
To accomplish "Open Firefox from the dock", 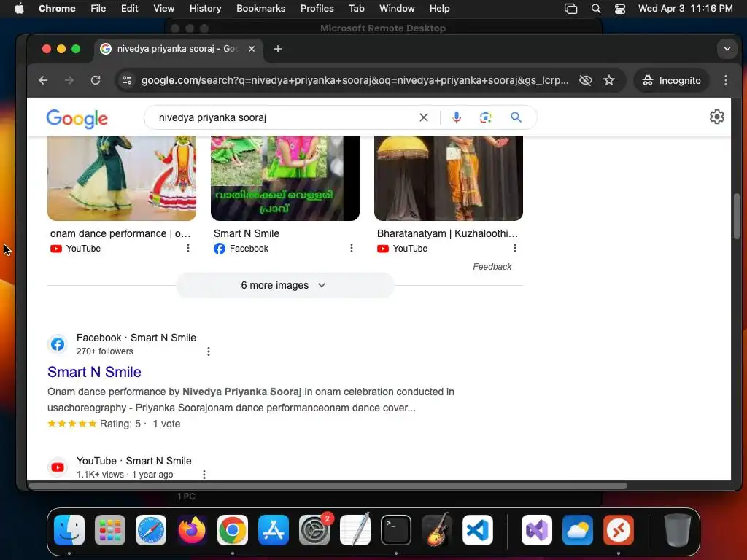I will [x=192, y=530].
